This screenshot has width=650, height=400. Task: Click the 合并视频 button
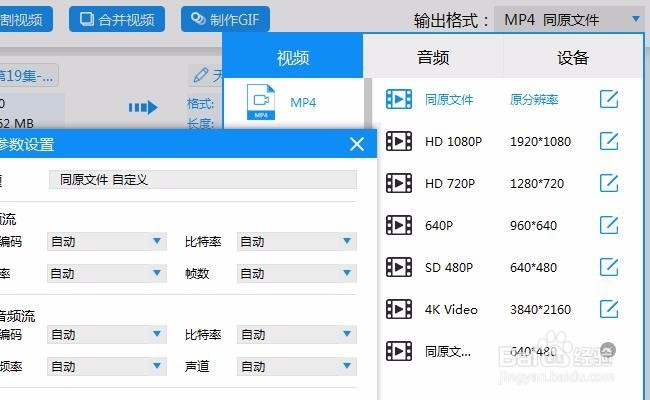(117, 19)
